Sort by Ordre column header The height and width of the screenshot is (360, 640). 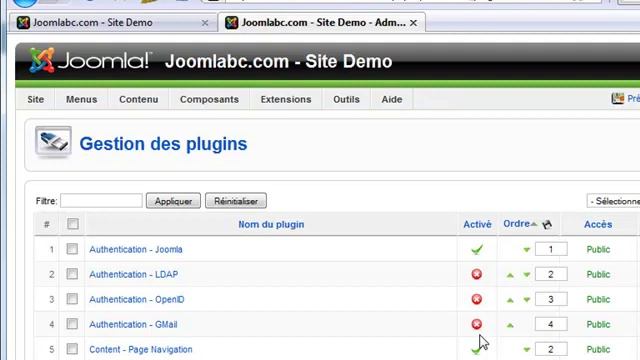pyautogui.click(x=516, y=224)
